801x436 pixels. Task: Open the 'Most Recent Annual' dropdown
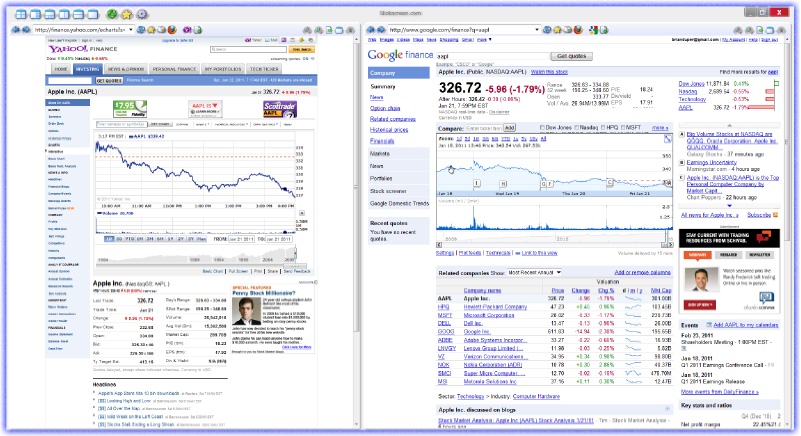tap(534, 273)
